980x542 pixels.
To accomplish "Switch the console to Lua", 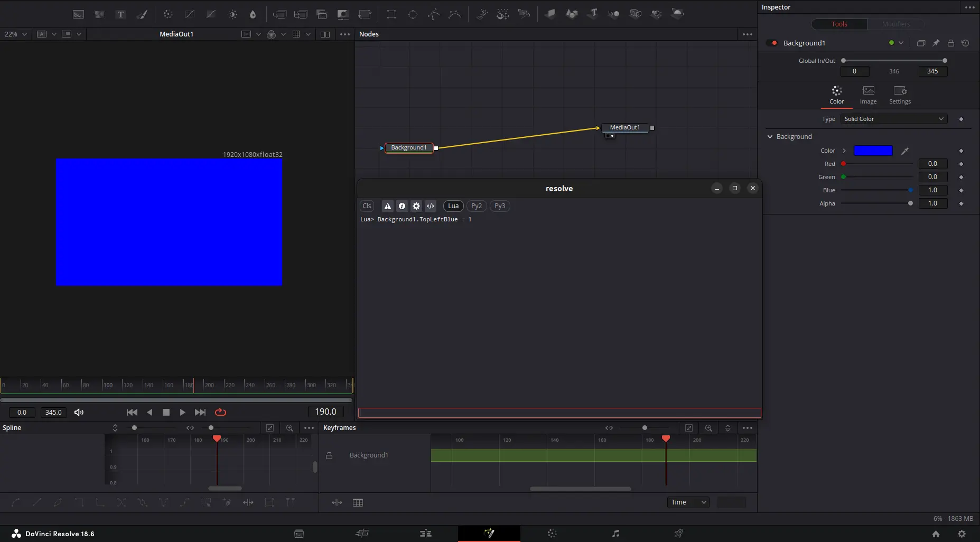I will point(453,206).
